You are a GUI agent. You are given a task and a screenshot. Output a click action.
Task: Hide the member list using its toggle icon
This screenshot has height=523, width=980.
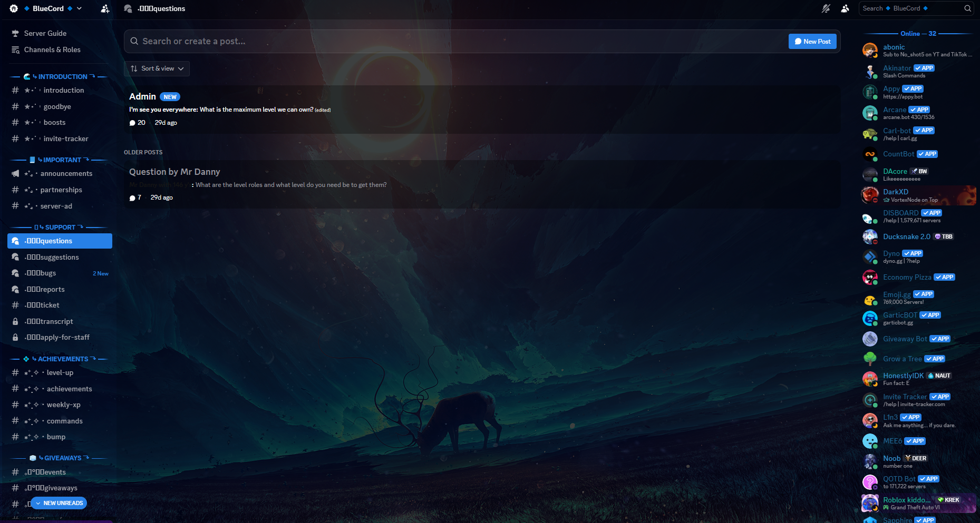(845, 8)
